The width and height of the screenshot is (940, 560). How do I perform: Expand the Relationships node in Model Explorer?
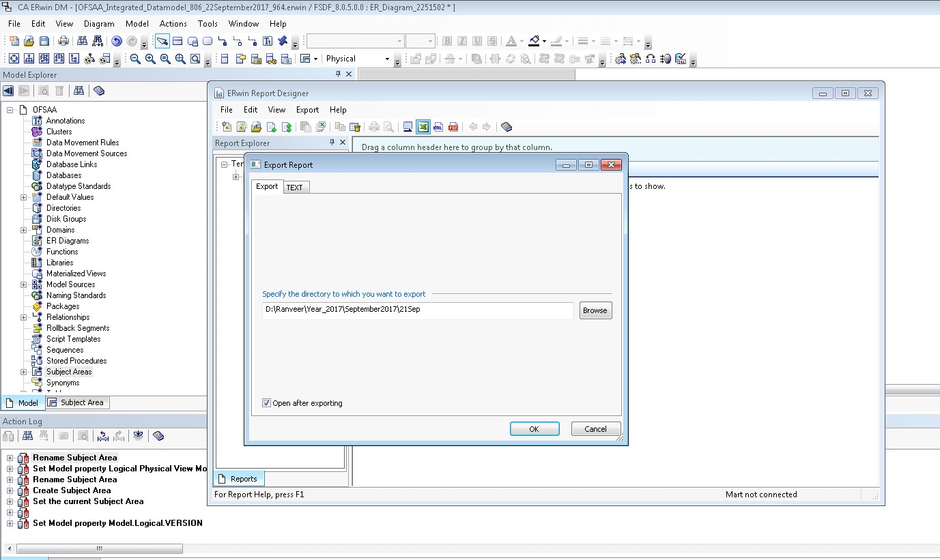pyautogui.click(x=23, y=316)
